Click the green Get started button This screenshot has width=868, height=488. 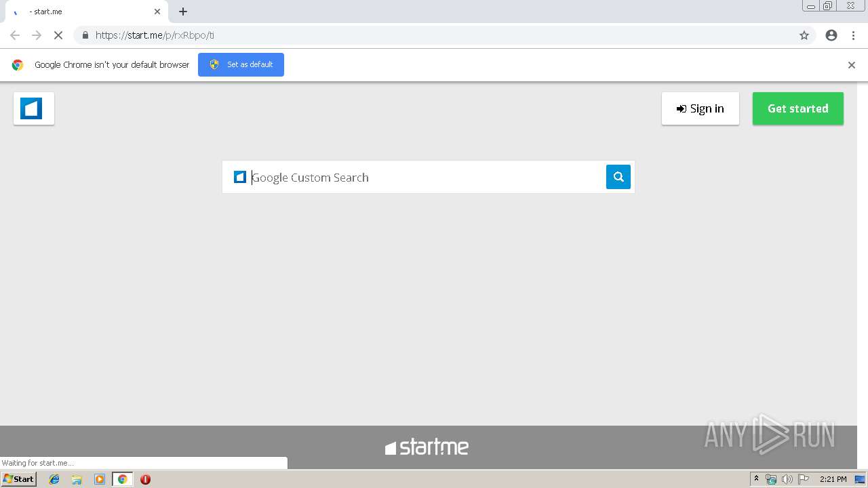tap(797, 108)
